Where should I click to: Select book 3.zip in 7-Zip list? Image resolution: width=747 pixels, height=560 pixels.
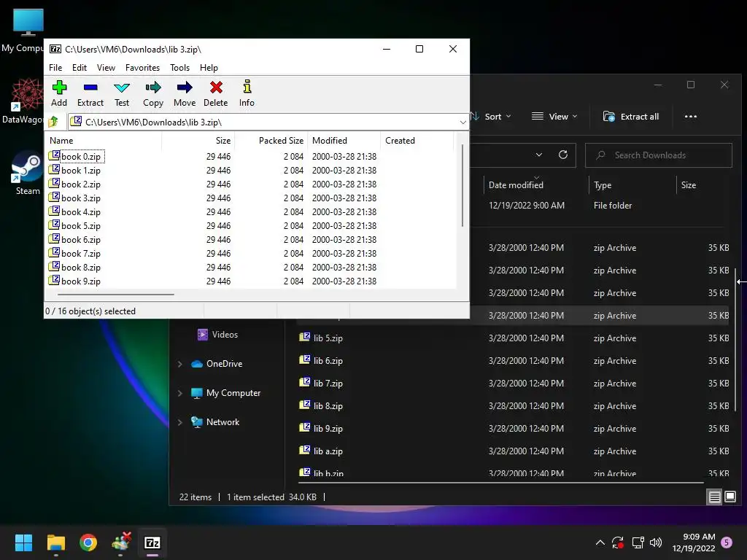(81, 198)
